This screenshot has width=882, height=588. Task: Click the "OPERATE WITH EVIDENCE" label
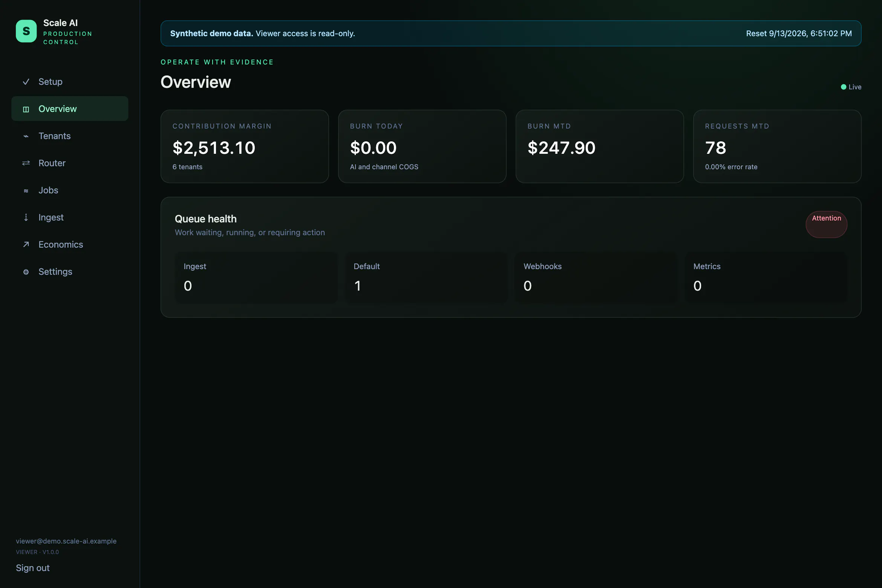[x=217, y=62]
